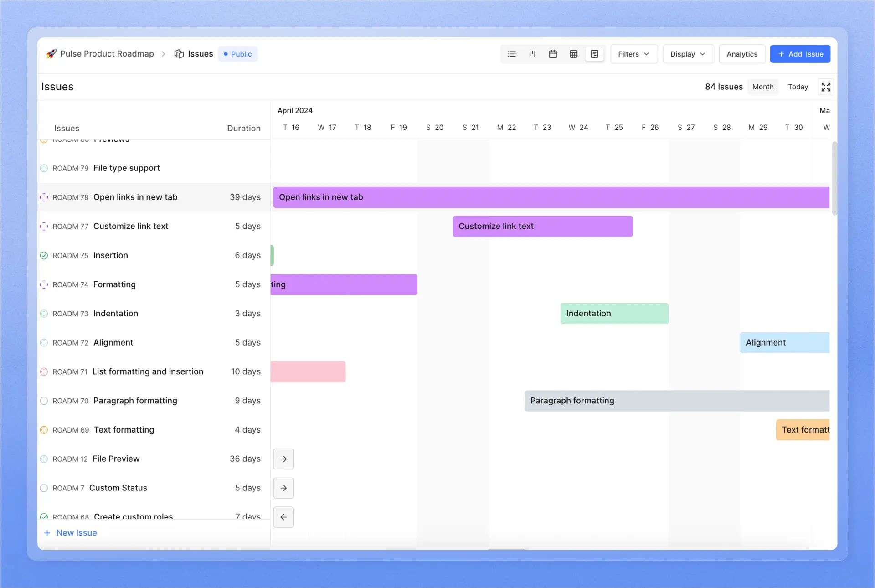Toggle the status circle on Custom Status

[44, 488]
